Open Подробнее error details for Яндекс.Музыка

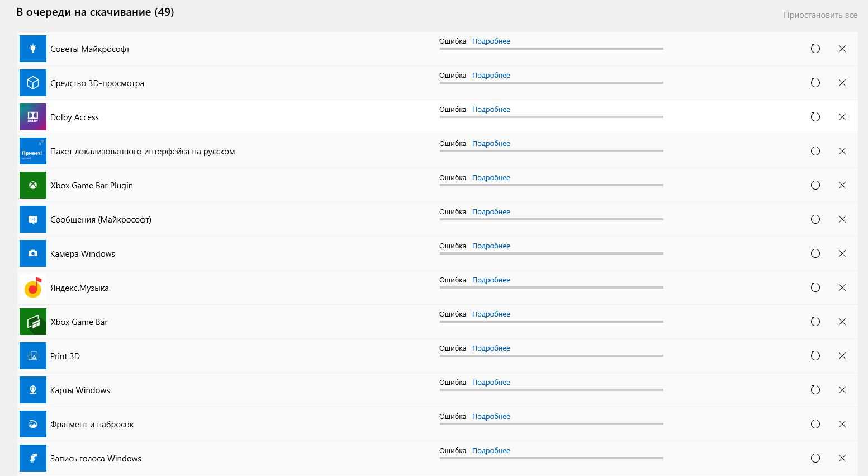[491, 280]
